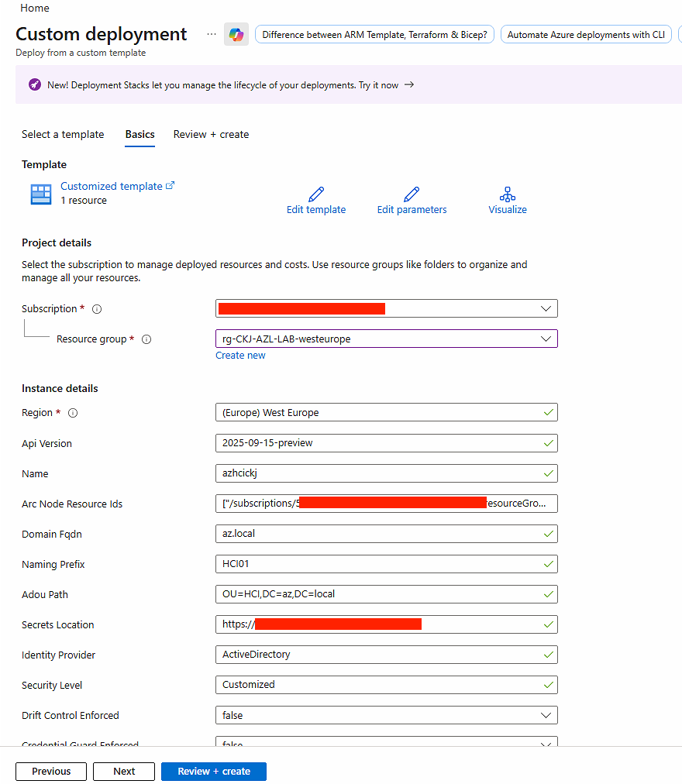Open the ellipsis menu next to Custom deployment

pos(212,35)
